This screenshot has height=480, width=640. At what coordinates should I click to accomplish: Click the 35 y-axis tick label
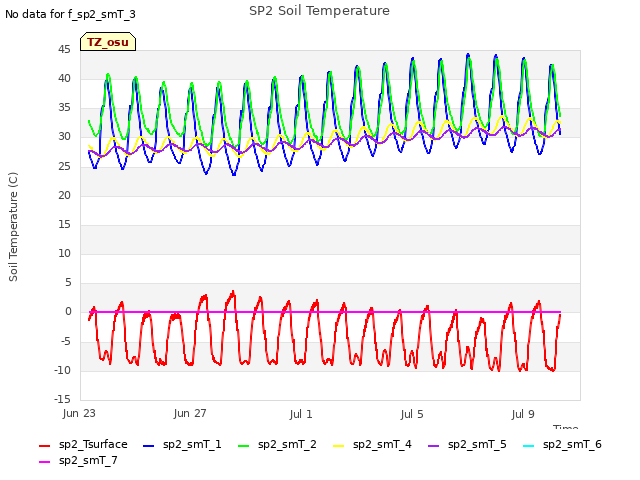click(x=64, y=107)
